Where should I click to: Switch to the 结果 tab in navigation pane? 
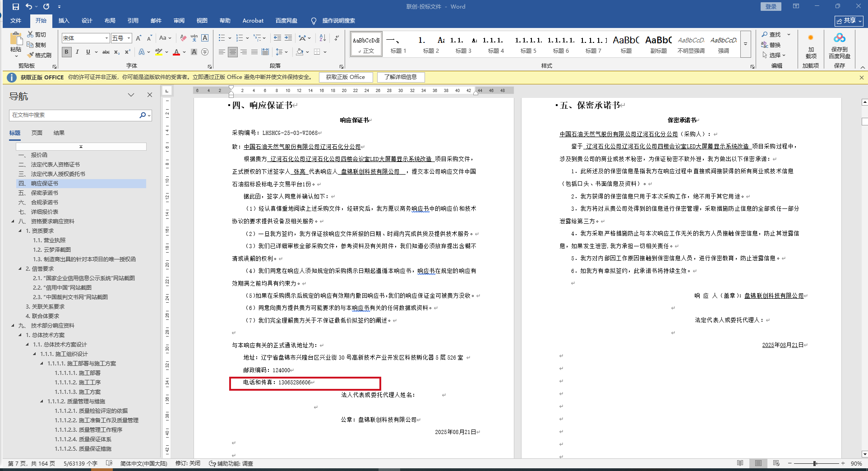59,133
